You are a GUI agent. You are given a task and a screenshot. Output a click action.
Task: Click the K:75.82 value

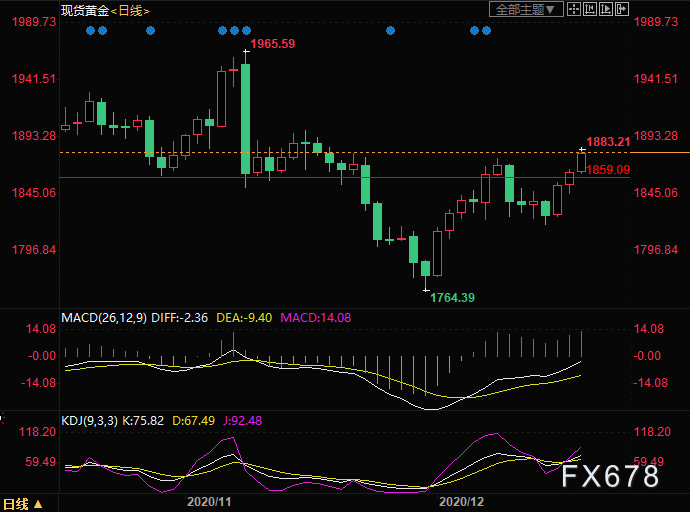(143, 421)
